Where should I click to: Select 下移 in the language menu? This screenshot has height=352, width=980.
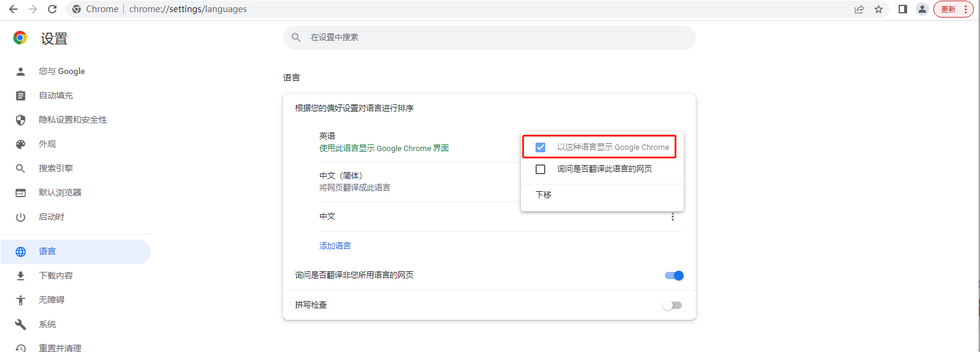543,195
